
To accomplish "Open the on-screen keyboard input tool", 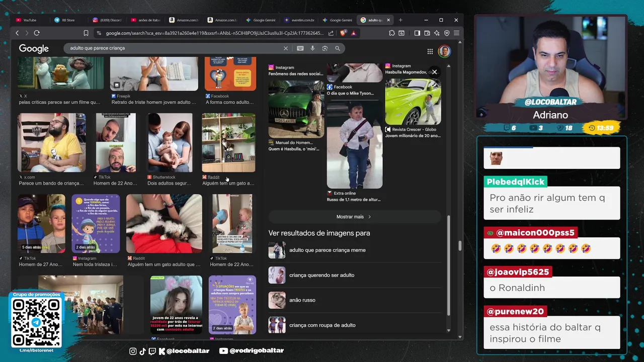I will (300, 48).
